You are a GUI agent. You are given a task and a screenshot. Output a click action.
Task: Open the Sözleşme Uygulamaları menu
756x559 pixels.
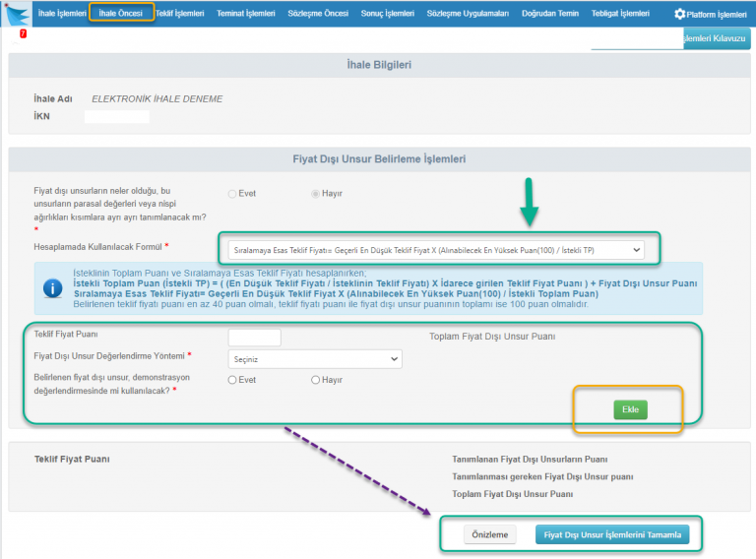tap(468, 14)
